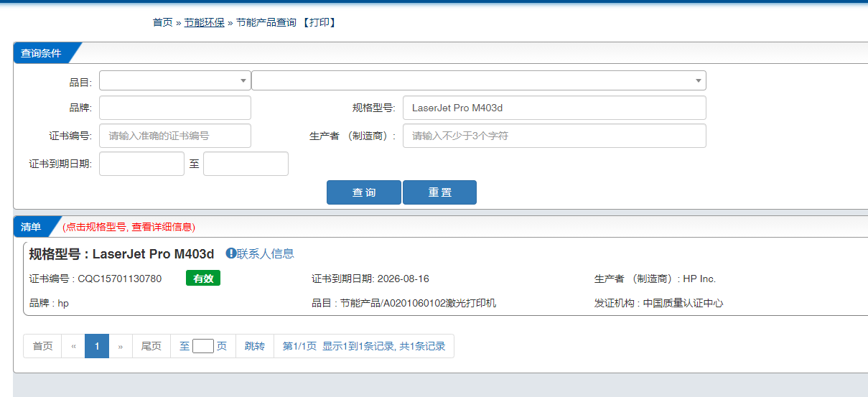
Task: Click the 查询 search button
Action: coord(364,192)
